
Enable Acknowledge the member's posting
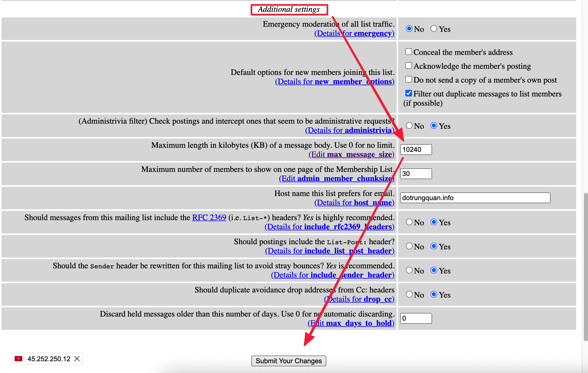click(x=409, y=66)
